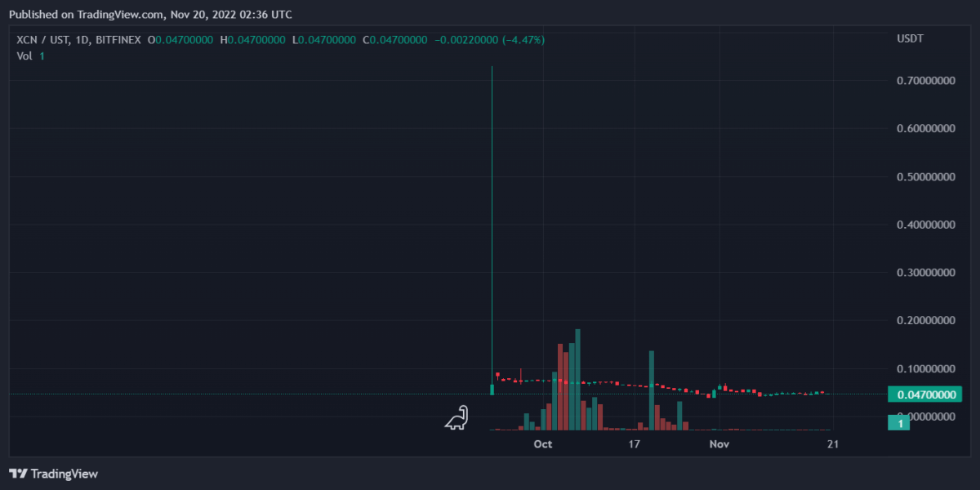Click the 0.10000000 price axis label

click(x=925, y=369)
